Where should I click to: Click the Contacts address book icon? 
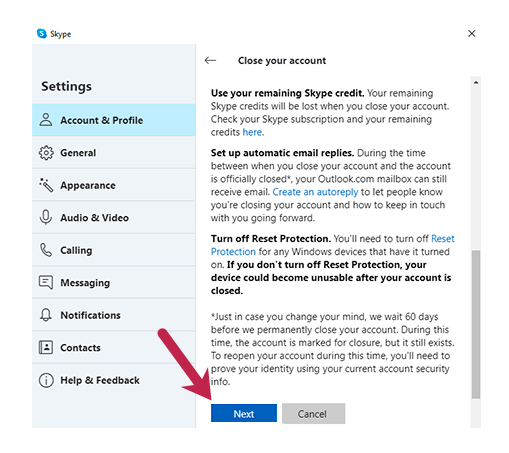click(x=46, y=347)
